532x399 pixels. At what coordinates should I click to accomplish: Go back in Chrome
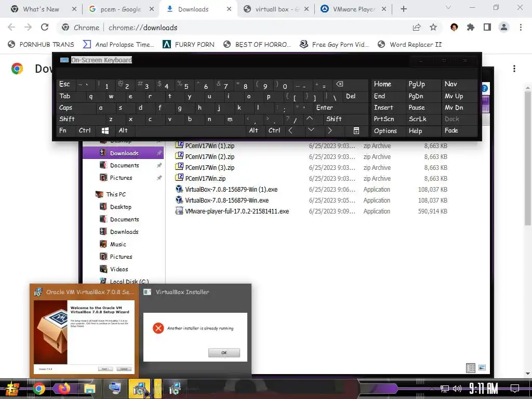click(11, 27)
